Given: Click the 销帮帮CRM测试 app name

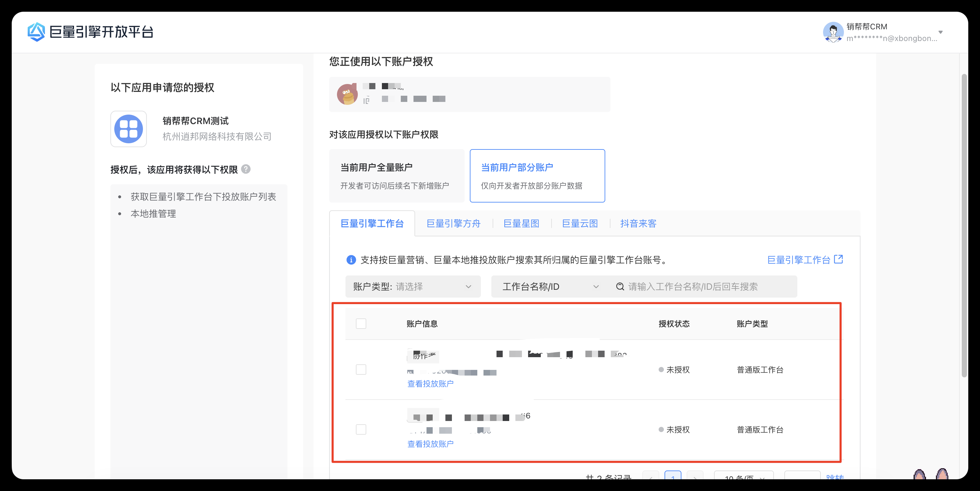Looking at the screenshot, I should tap(196, 121).
